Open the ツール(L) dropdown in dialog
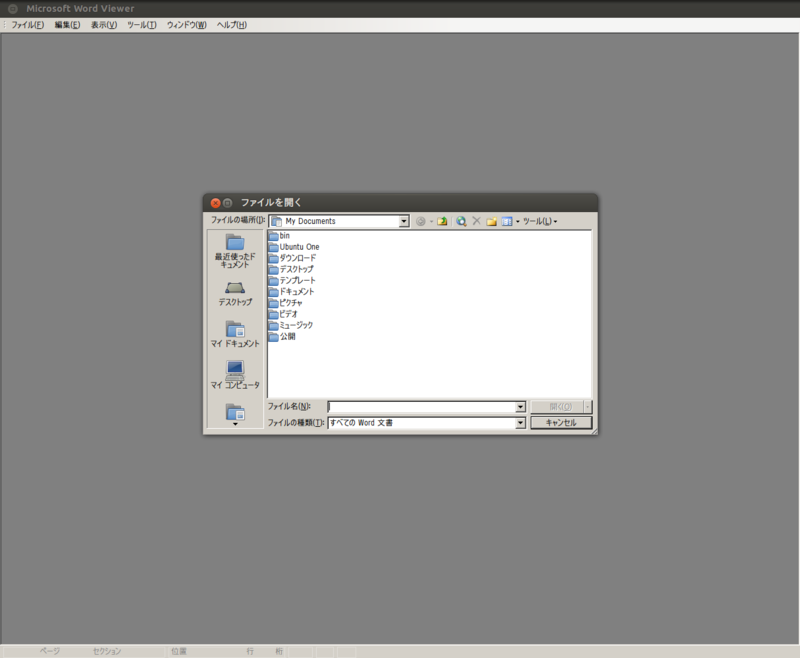The height and width of the screenshot is (658, 800). click(x=540, y=221)
